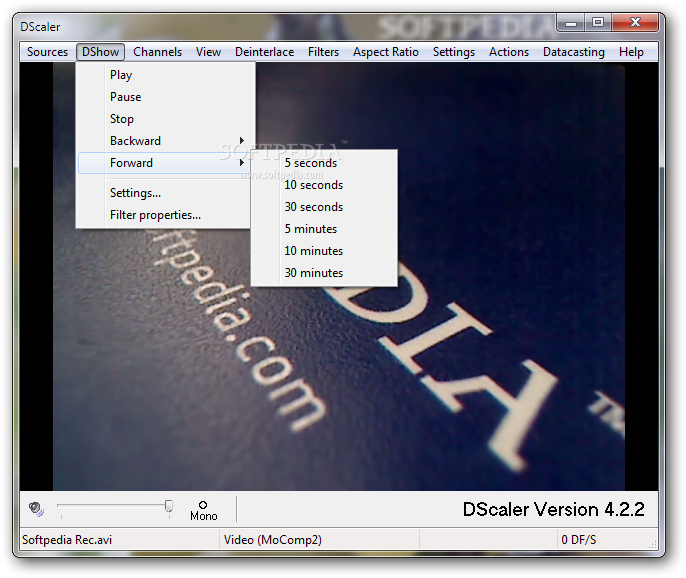The image size is (686, 578).
Task: Open the Filters menu
Action: [323, 52]
